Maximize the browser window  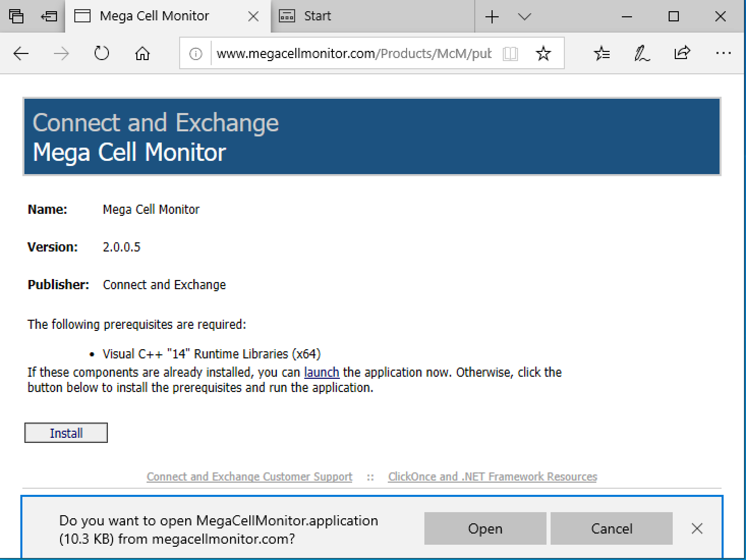(x=674, y=17)
